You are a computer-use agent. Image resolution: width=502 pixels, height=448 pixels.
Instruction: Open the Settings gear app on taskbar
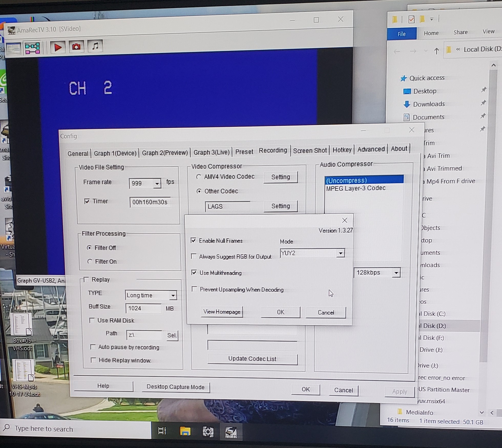[x=208, y=432]
